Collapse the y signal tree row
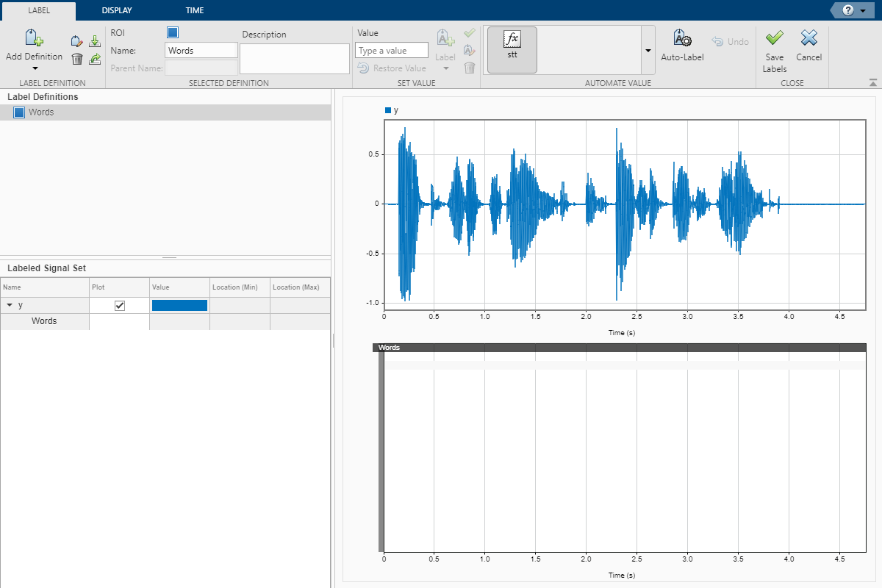Image resolution: width=882 pixels, height=588 pixels. [9, 305]
